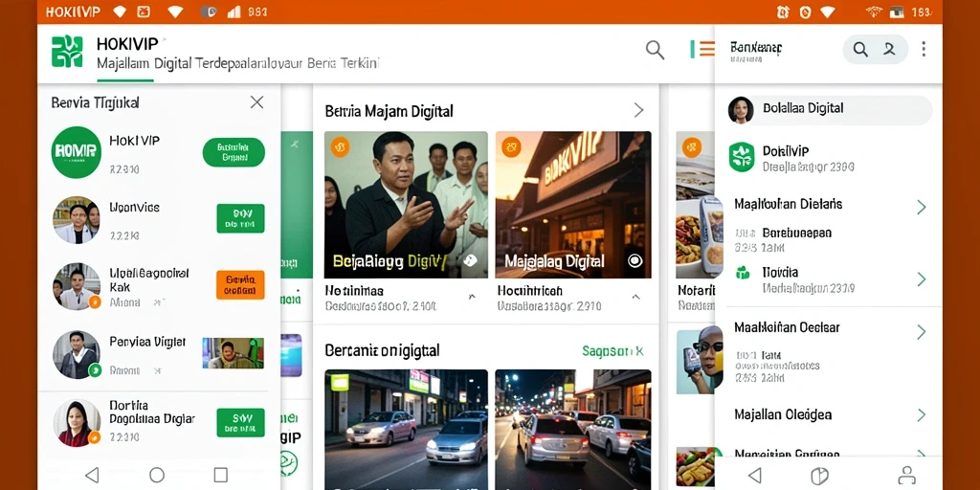Open the storefront night thumbnail
Viewport: 980px width, 490px height.
point(573,205)
